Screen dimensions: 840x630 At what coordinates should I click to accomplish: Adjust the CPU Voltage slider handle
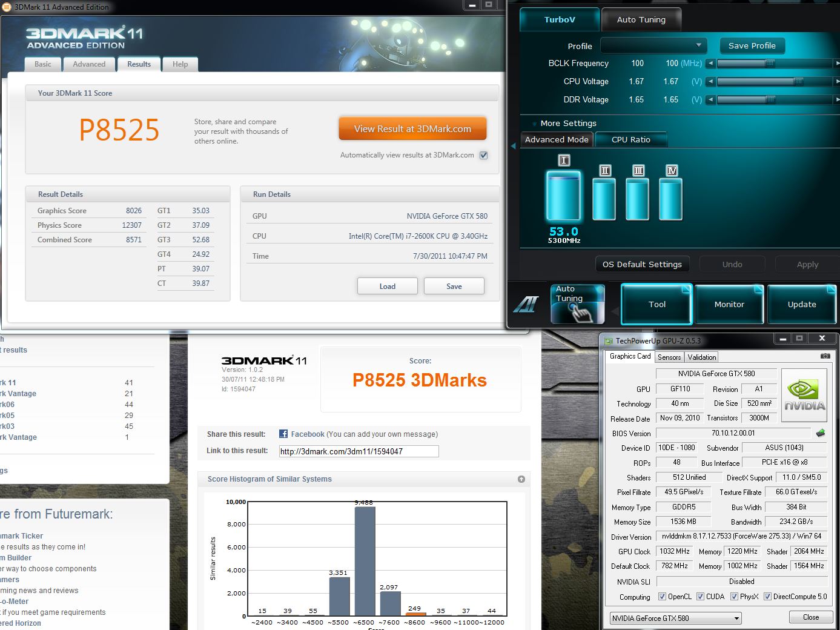[798, 81]
